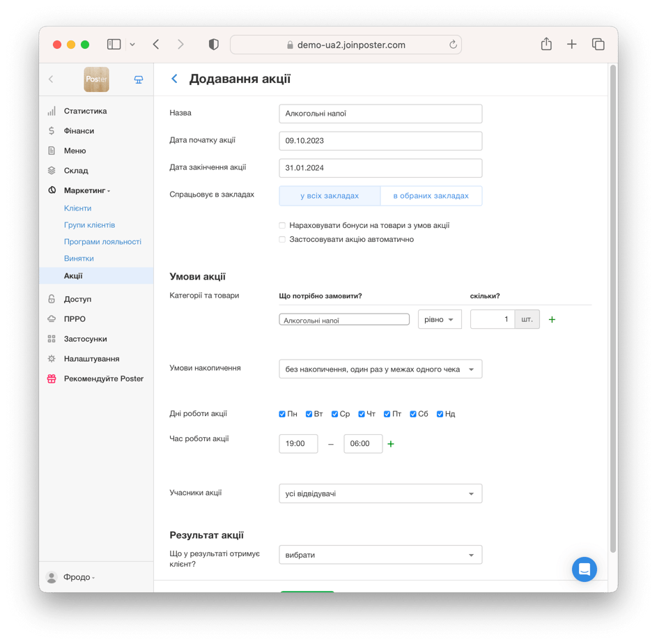Click the gift icon for Рекомендуйте Poster
Screen dimensions: 657x644
52,379
